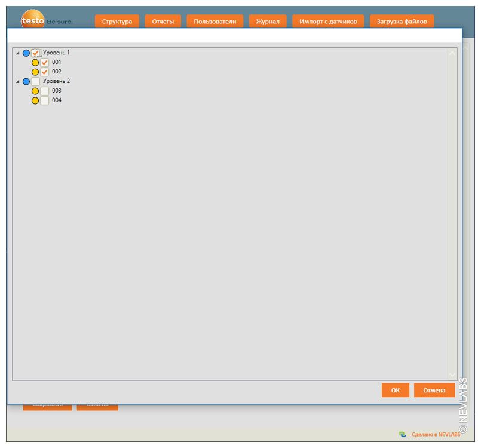The width and height of the screenshot is (481, 448).
Task: Click the testo logo
Action: pyautogui.click(x=33, y=20)
